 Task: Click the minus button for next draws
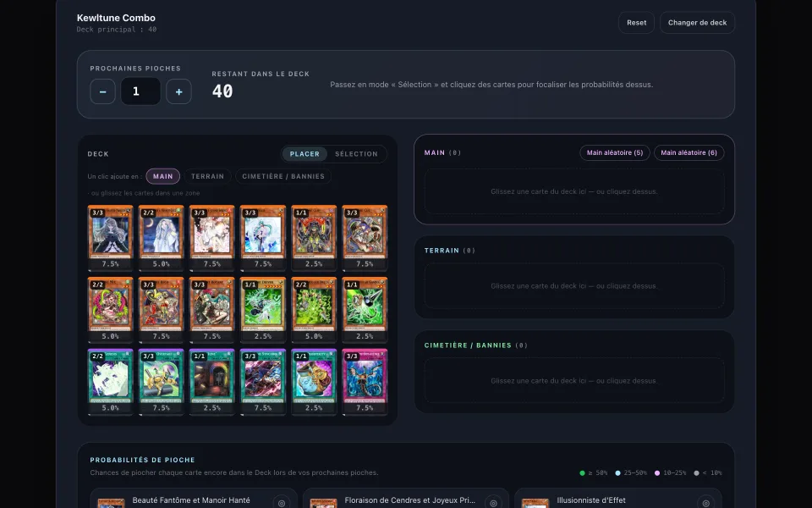point(102,91)
